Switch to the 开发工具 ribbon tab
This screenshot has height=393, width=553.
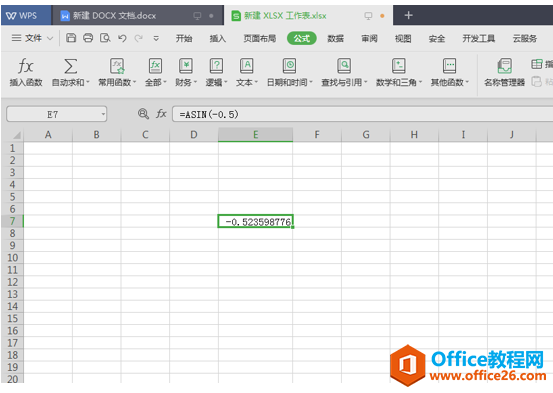(x=479, y=38)
